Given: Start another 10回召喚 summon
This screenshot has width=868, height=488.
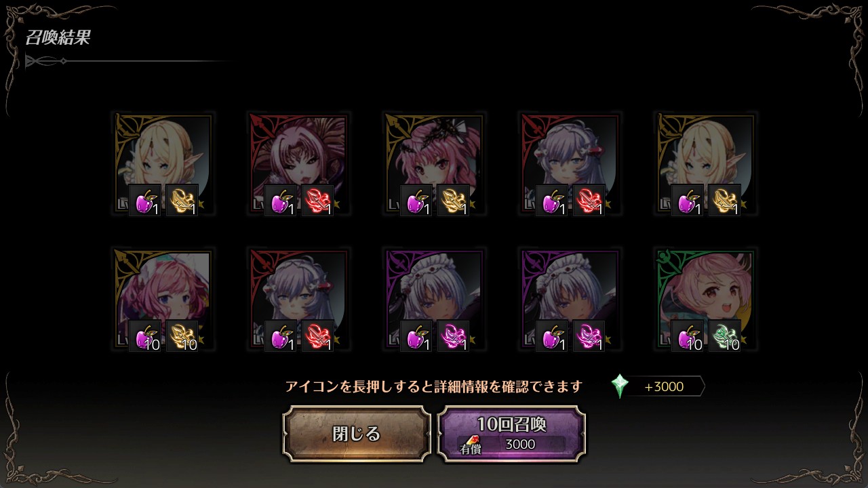Looking at the screenshot, I should click(x=511, y=434).
